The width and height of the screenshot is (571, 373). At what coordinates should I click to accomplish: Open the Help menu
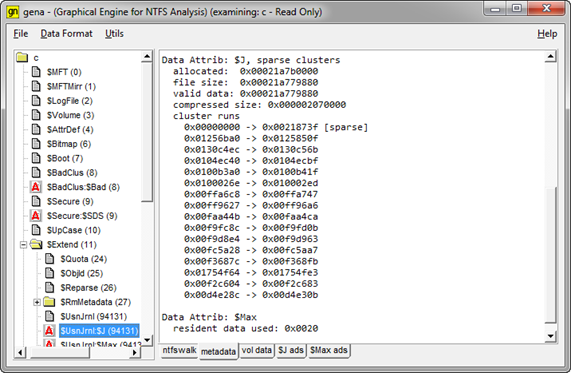pos(547,34)
